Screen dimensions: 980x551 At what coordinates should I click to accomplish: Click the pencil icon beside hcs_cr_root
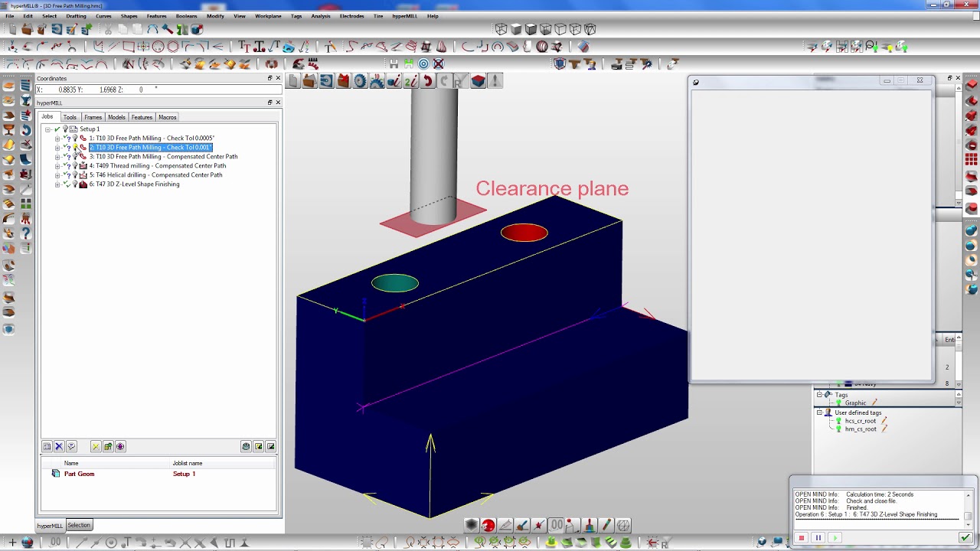(883, 420)
